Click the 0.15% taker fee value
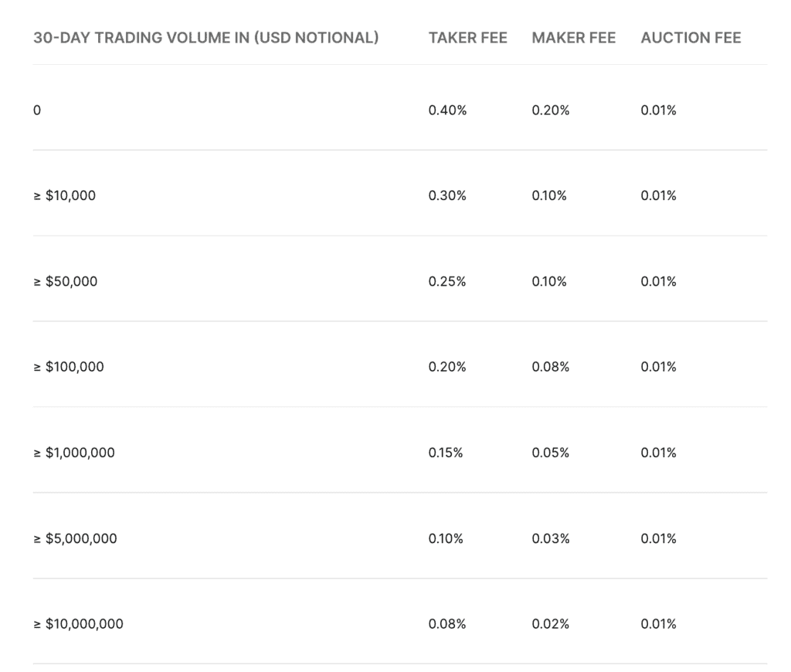791x672 pixels. tap(446, 453)
